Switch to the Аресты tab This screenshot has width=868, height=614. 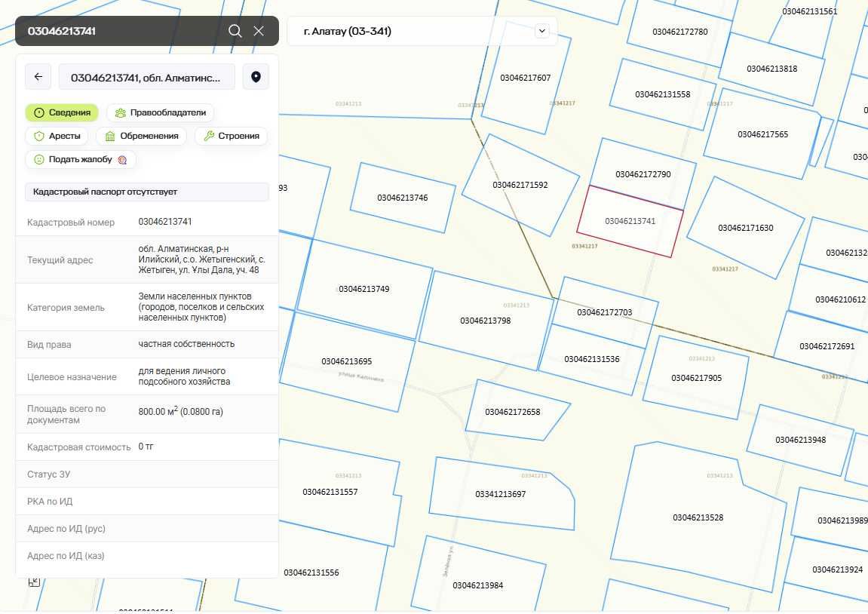(x=57, y=137)
